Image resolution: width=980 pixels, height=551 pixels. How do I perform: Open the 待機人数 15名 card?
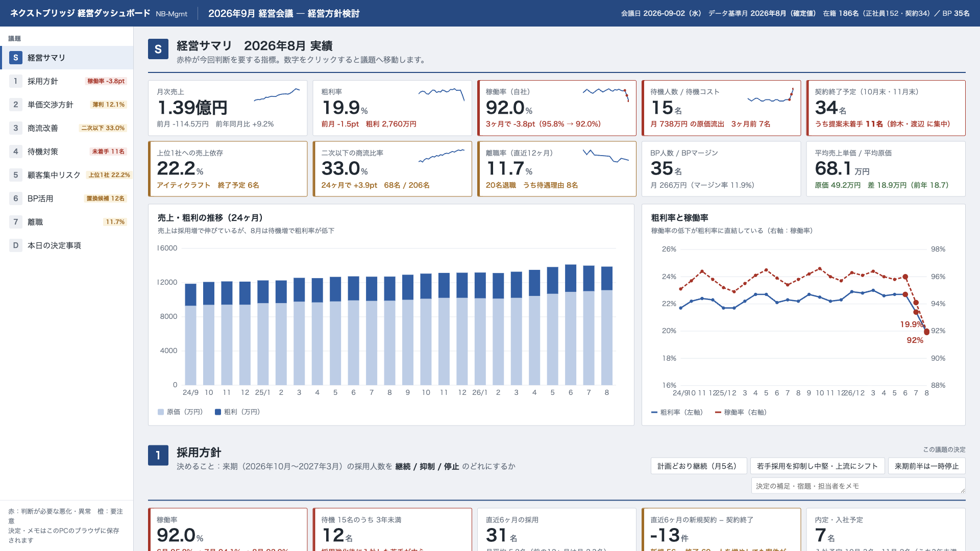[721, 108]
